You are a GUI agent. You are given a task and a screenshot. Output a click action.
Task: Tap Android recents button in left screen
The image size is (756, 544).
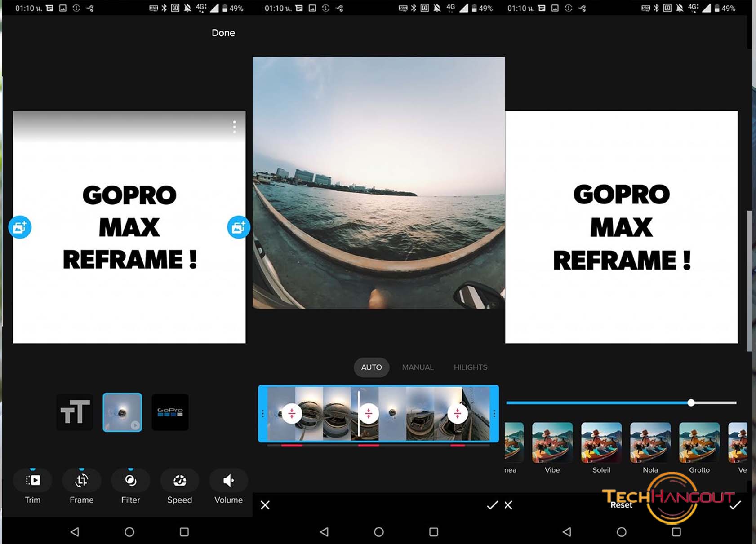(x=184, y=532)
